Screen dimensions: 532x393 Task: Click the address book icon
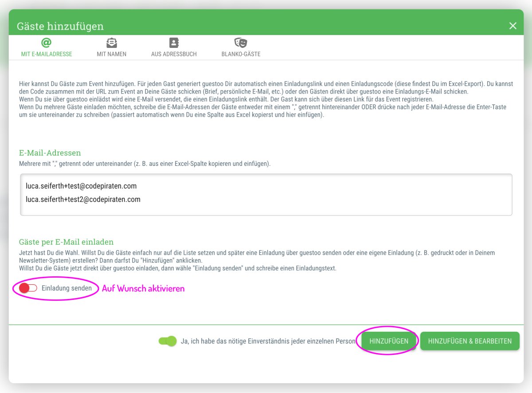tap(174, 43)
